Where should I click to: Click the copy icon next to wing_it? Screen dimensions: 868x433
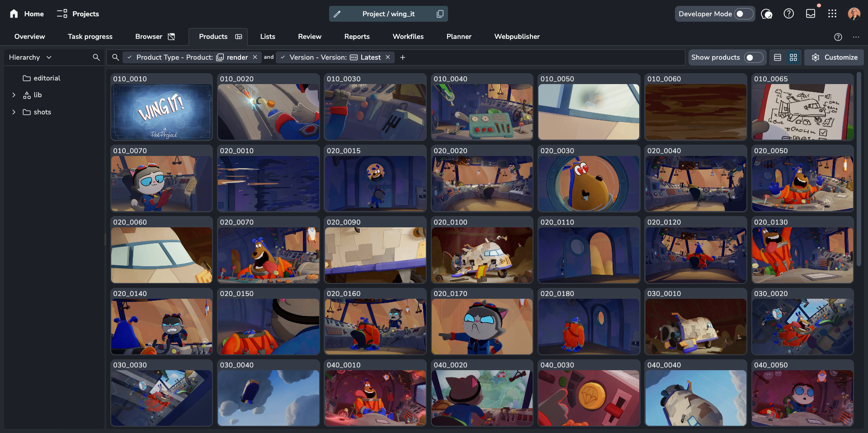point(440,14)
